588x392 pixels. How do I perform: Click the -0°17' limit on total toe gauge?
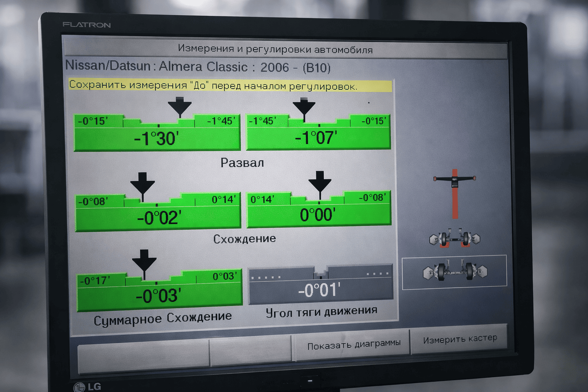tap(95, 281)
